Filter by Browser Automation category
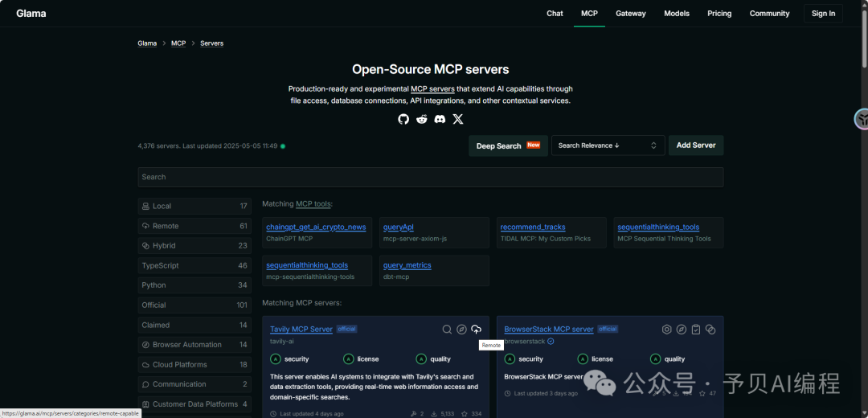 pyautogui.click(x=194, y=344)
